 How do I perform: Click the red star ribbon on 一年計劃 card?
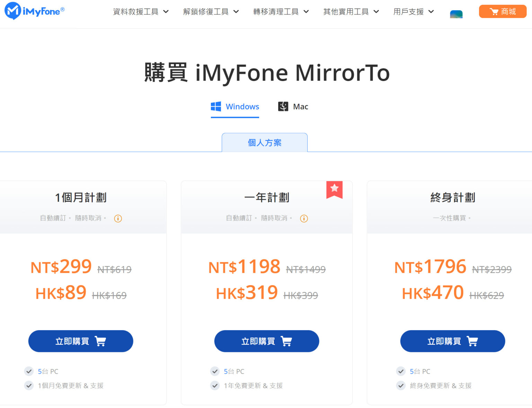[334, 189]
